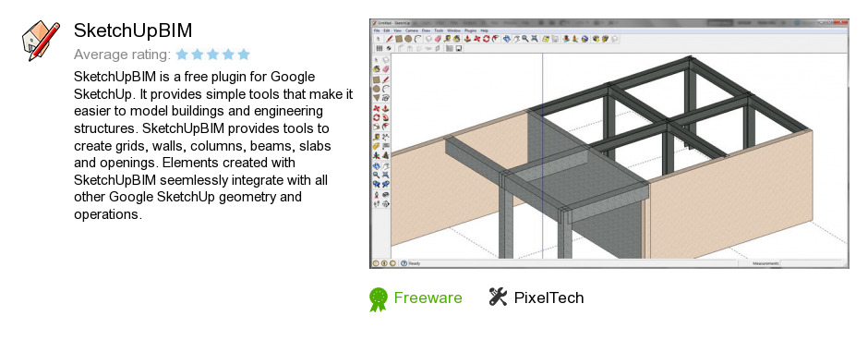The height and width of the screenshot is (340, 868).
Task: Select the Text label tool
Action: (x=386, y=146)
